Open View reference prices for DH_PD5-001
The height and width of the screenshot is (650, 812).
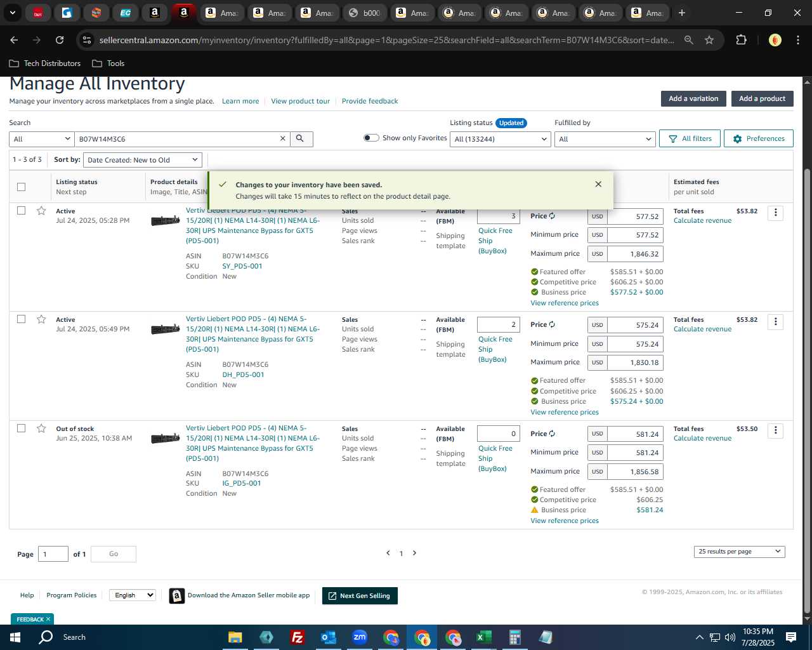pos(565,412)
